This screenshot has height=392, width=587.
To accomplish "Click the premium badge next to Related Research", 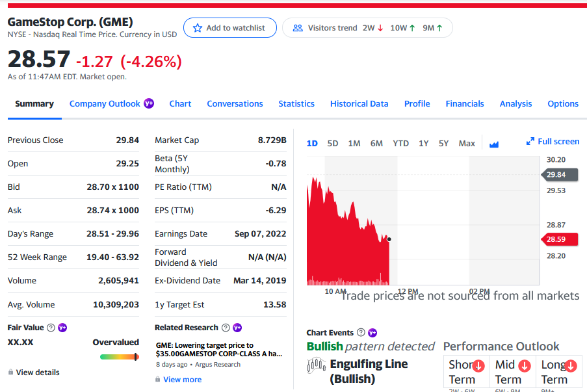I will pyautogui.click(x=237, y=328).
